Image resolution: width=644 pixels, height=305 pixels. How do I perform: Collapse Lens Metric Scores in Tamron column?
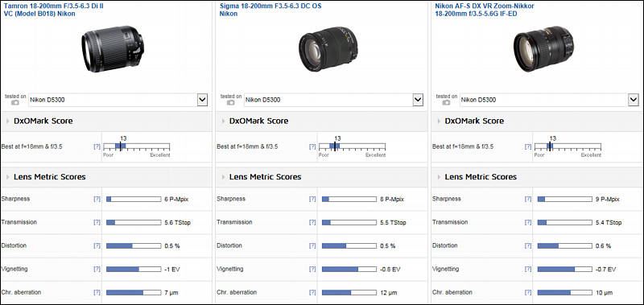[9, 177]
